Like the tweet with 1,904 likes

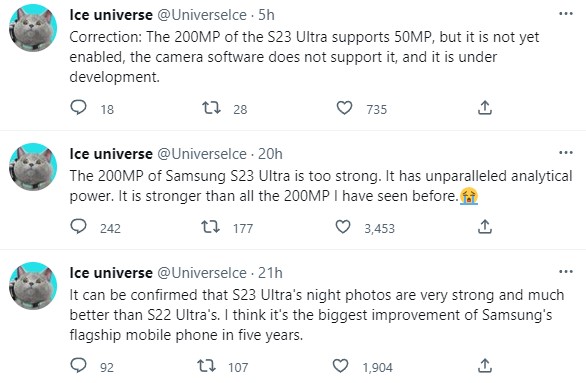point(340,365)
